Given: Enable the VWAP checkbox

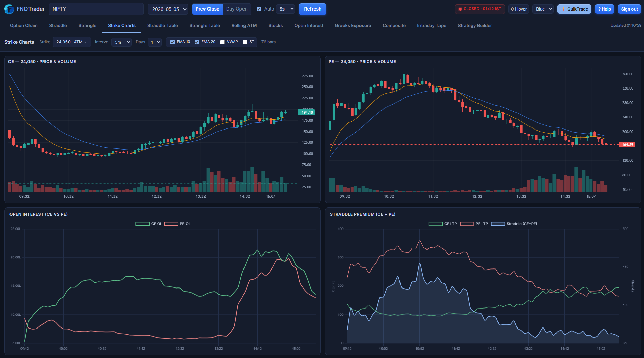Looking at the screenshot, I should (x=222, y=42).
